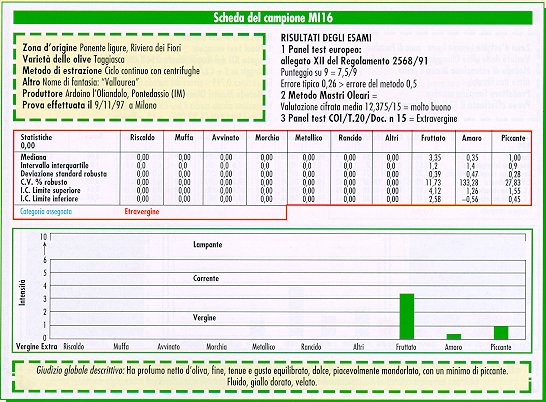This screenshot has height=402, width=546.
Task: Click the tall green Fruttato bar
Action: coord(407,316)
